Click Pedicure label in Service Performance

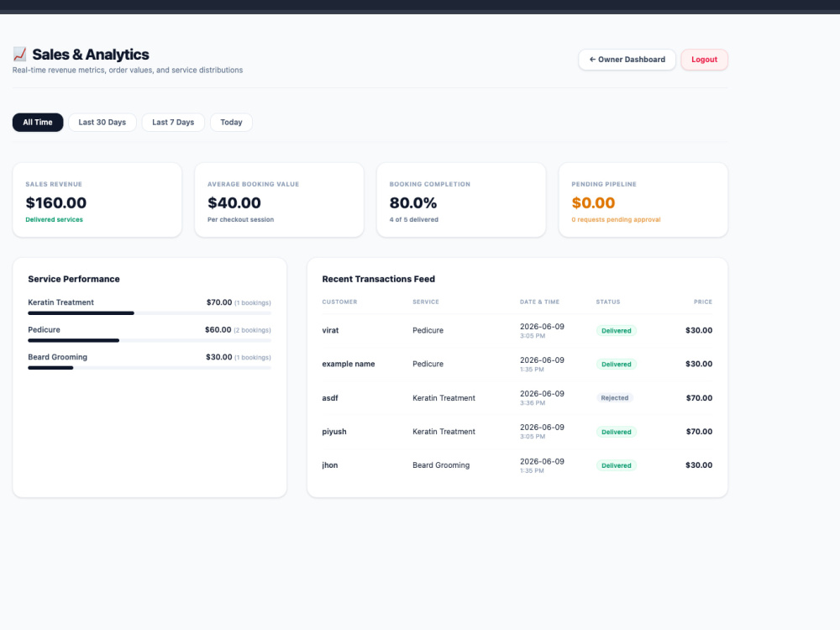[44, 329]
